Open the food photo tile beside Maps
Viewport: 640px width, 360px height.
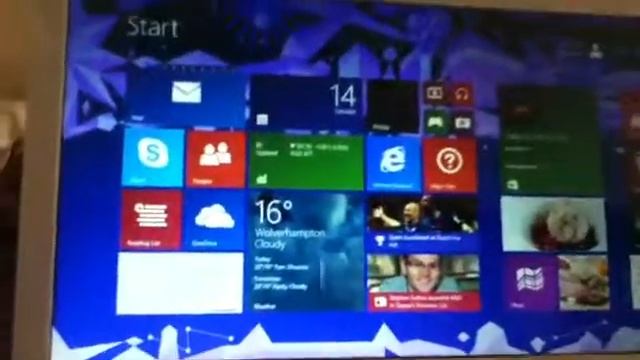[584, 282]
